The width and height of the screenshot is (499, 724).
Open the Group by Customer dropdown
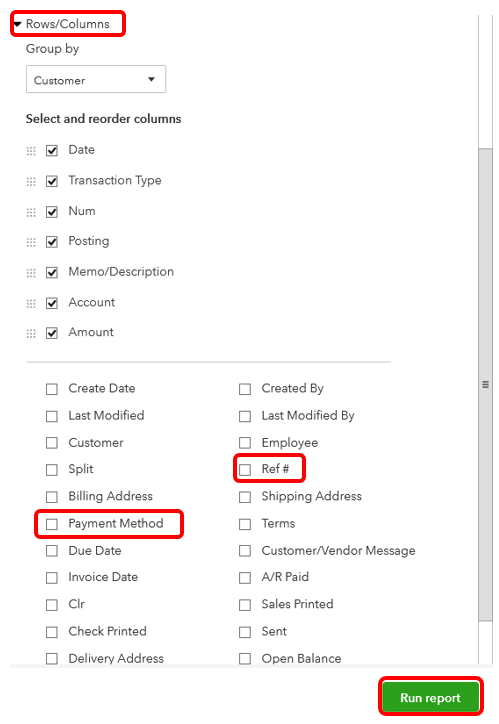point(96,79)
